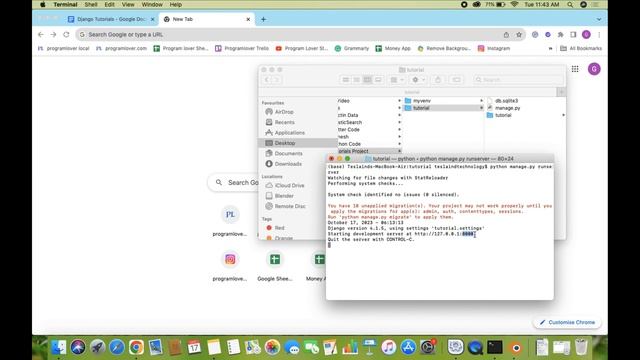Open Launchpad rocket icon in dock

point(97,347)
